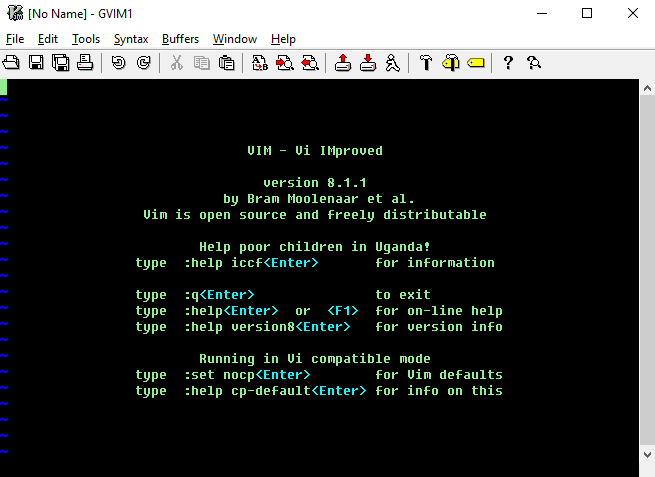Click scrollbar down arrow
Image resolution: width=655 pixels, height=477 pixels.
[x=647, y=454]
